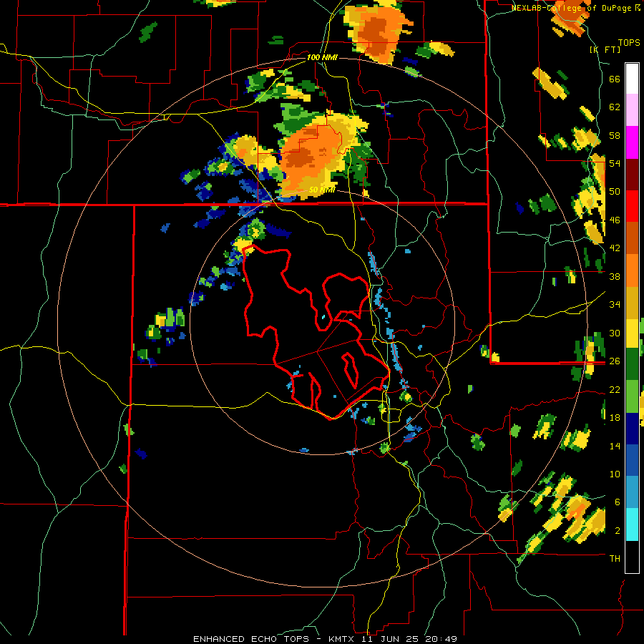Viewport: 644px width, 644px height.
Task: Click the white swatch in the tops legend
Action: point(632,79)
